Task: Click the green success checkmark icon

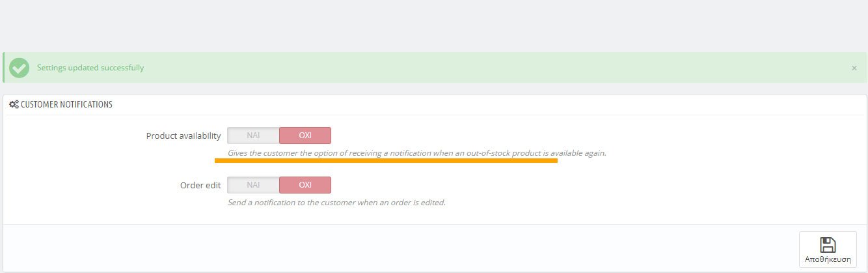Action: pyautogui.click(x=20, y=68)
